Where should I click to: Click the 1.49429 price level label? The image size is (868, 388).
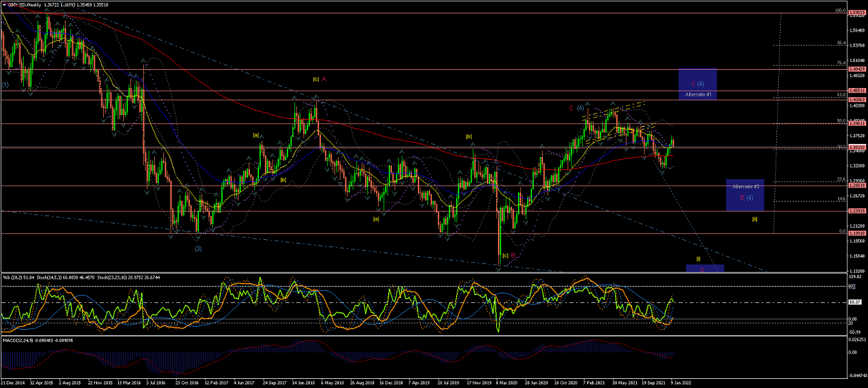tap(857, 69)
